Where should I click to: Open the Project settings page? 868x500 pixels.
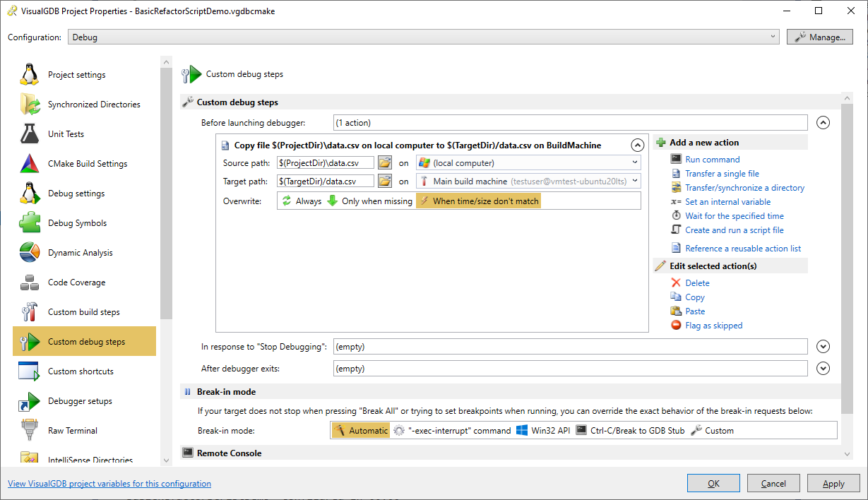84,74
